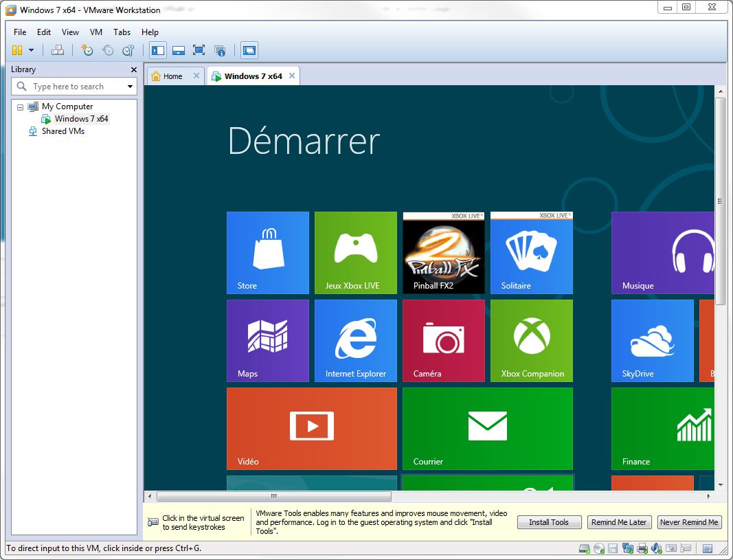The image size is (733, 560).
Task: Open the SkyDrive tile
Action: [x=653, y=341]
